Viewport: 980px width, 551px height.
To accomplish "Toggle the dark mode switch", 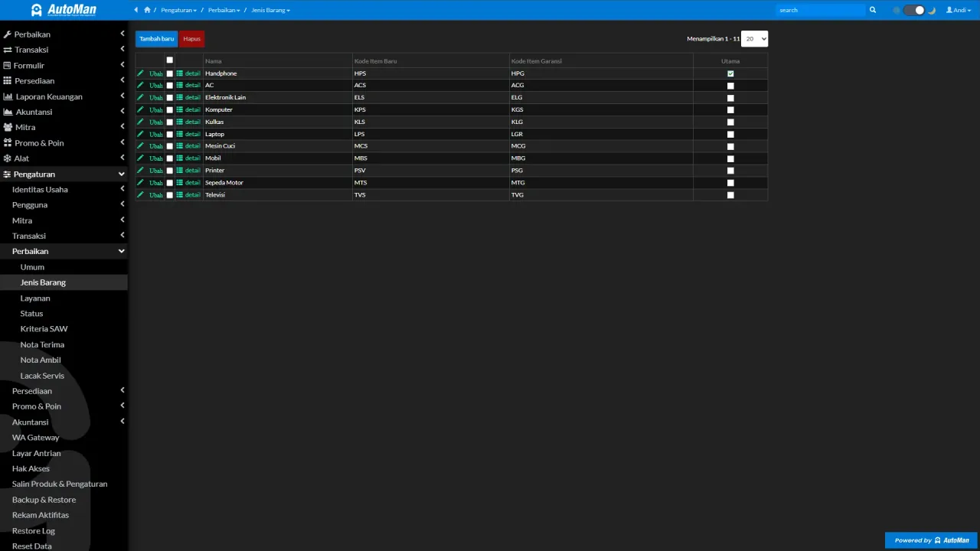I will coord(914,10).
